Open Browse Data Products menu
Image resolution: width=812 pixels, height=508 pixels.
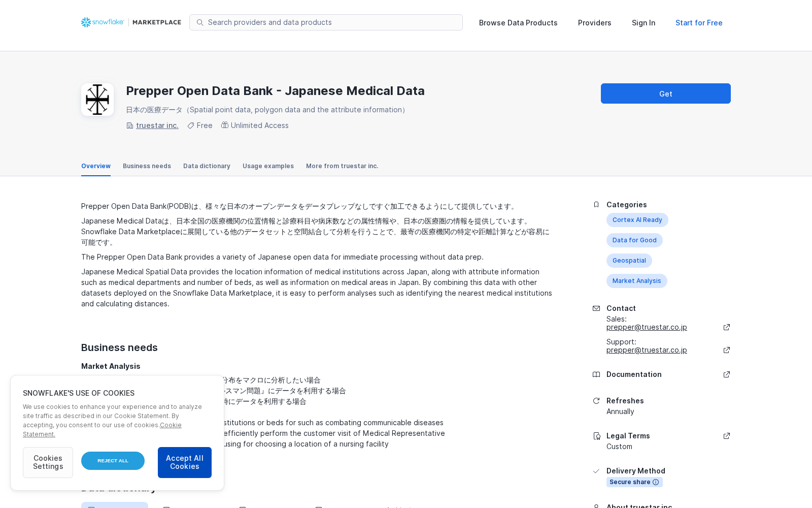click(x=518, y=23)
